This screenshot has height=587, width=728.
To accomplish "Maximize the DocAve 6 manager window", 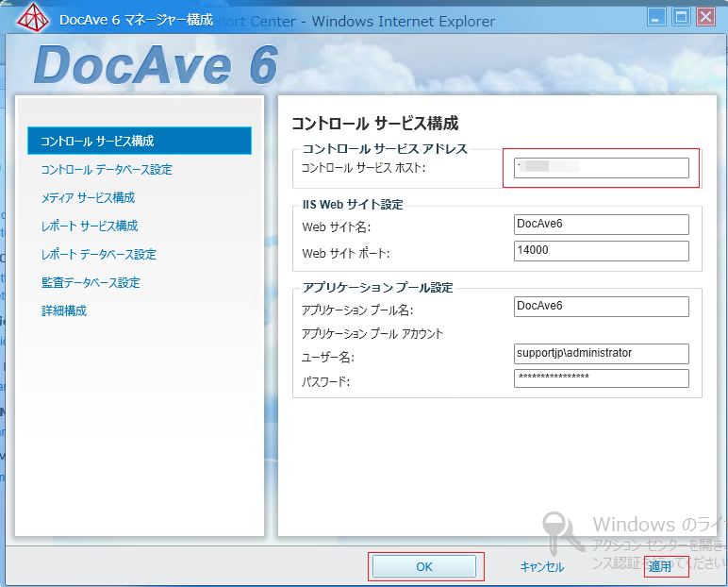I will pyautogui.click(x=682, y=17).
